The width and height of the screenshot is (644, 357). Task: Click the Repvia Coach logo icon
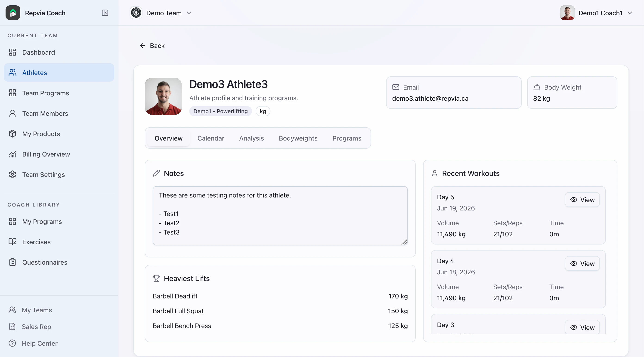click(13, 13)
